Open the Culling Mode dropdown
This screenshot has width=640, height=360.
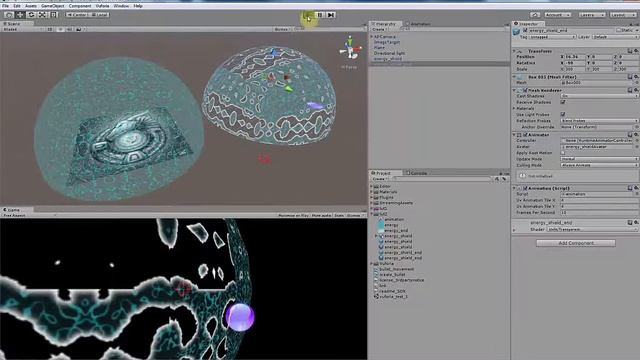click(x=600, y=165)
